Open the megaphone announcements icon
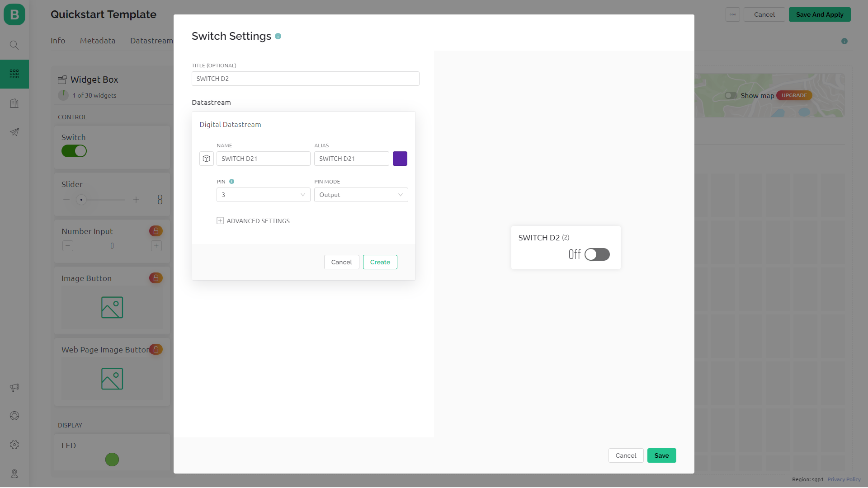The height and width of the screenshot is (488, 868). [14, 387]
